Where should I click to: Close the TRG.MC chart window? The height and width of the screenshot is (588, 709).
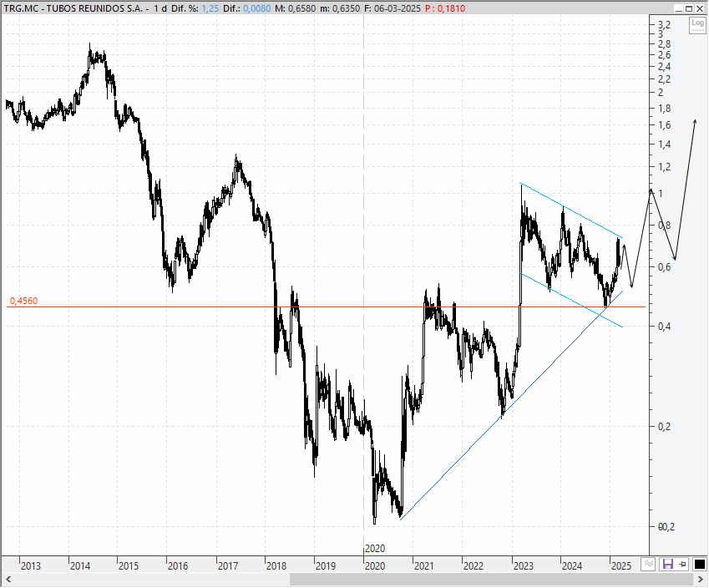[700, 8]
